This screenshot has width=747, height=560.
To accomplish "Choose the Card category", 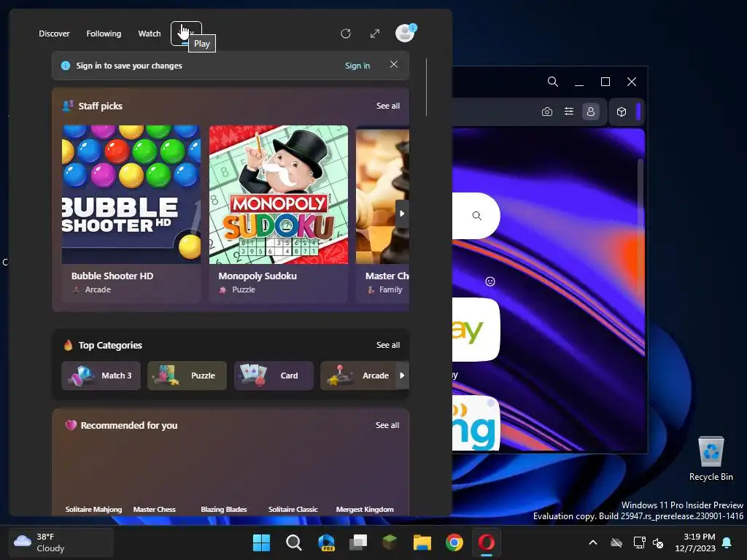I will pyautogui.click(x=274, y=376).
